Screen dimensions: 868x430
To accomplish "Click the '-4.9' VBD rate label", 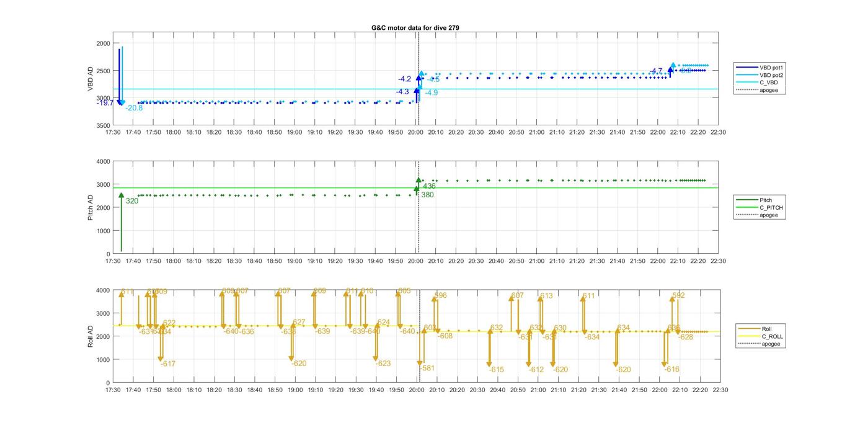I will (432, 93).
